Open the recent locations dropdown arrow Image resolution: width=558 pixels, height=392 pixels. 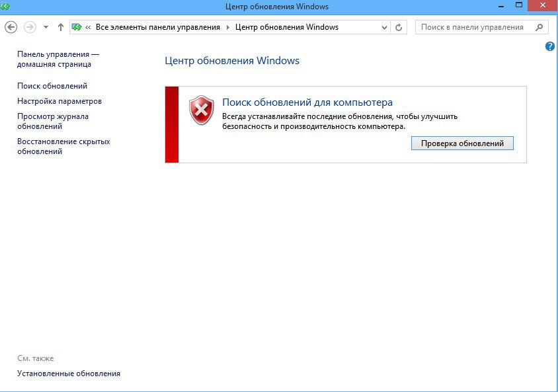click(46, 27)
